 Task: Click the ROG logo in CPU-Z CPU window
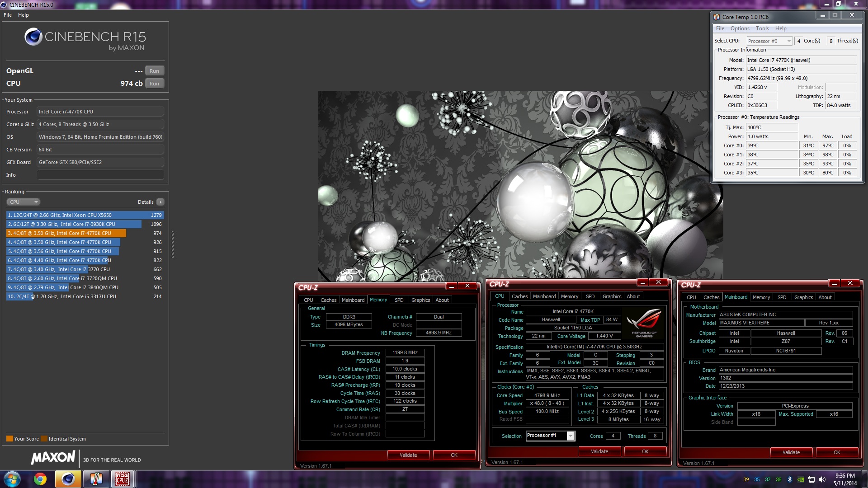coord(644,322)
